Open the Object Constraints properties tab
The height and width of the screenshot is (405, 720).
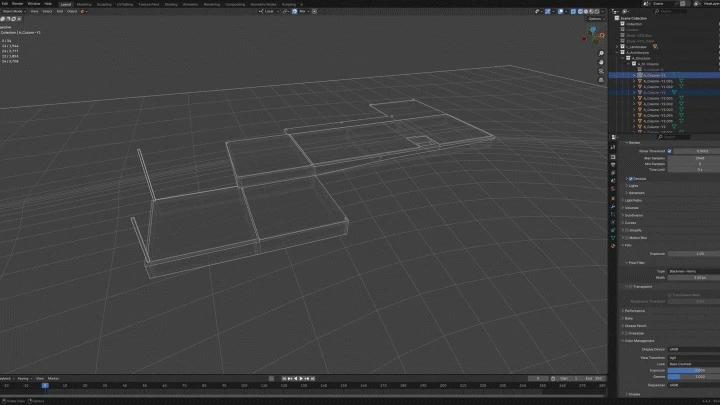click(x=613, y=230)
